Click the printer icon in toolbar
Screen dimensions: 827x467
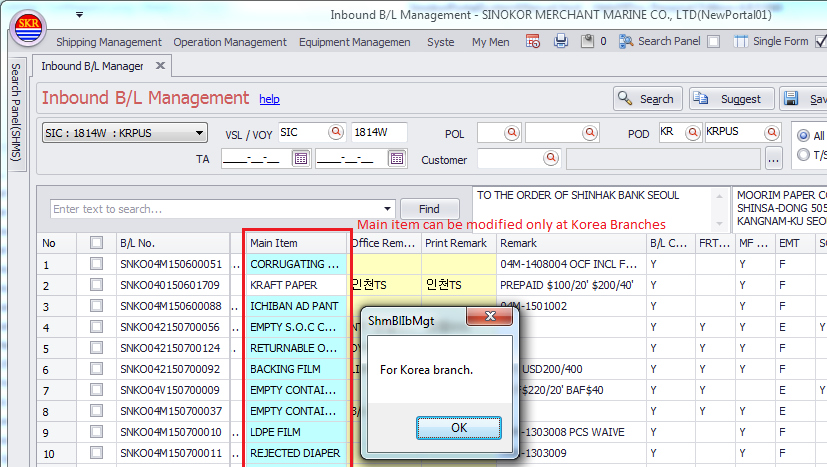(x=561, y=41)
